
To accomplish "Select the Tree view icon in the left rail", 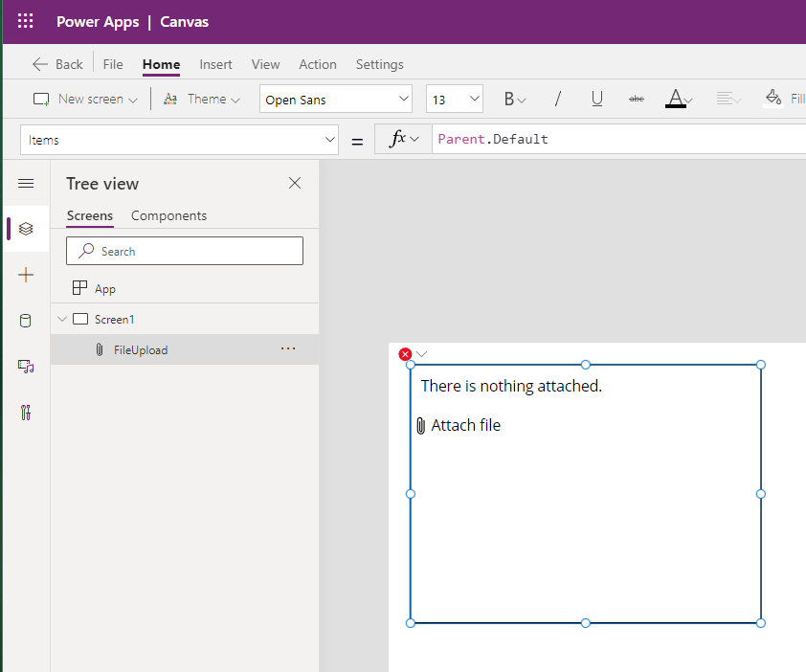I will (26, 229).
